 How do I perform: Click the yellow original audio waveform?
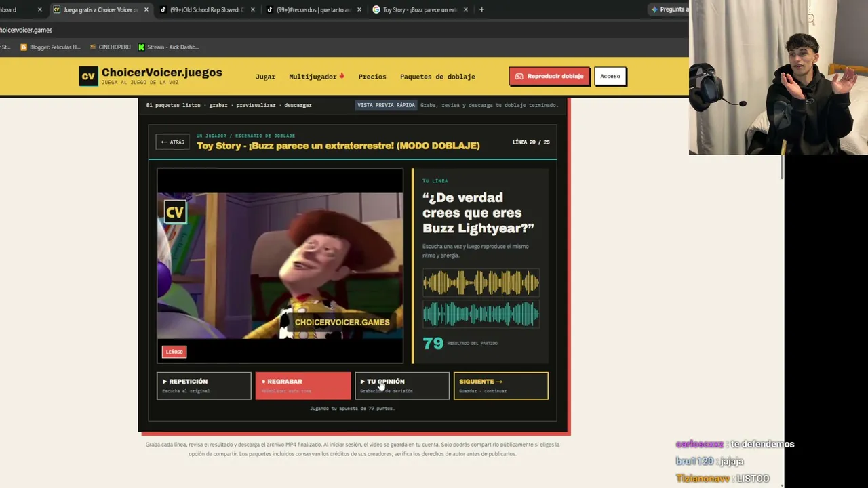coord(481,283)
